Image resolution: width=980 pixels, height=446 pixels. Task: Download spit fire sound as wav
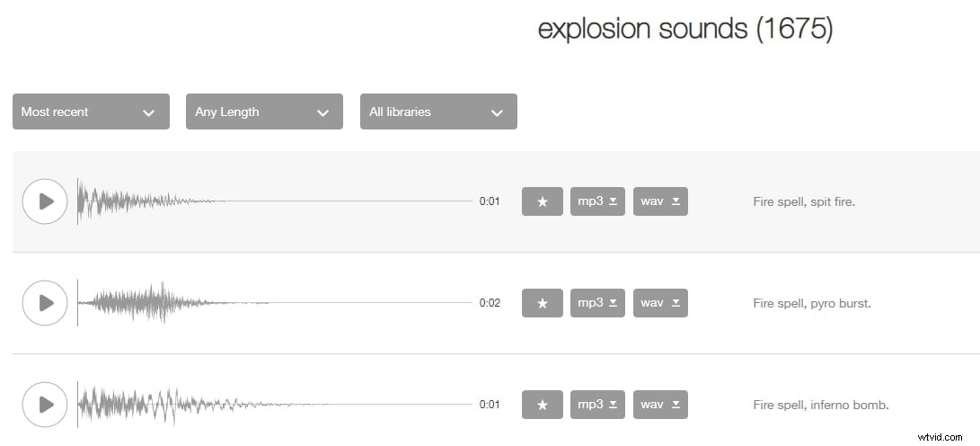pos(660,201)
